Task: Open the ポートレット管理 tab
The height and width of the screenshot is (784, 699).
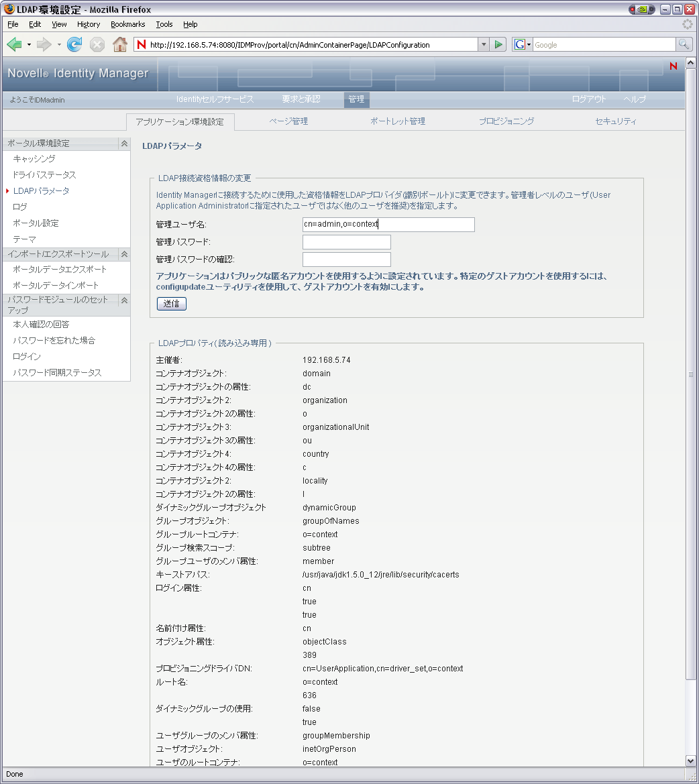Action: (398, 121)
